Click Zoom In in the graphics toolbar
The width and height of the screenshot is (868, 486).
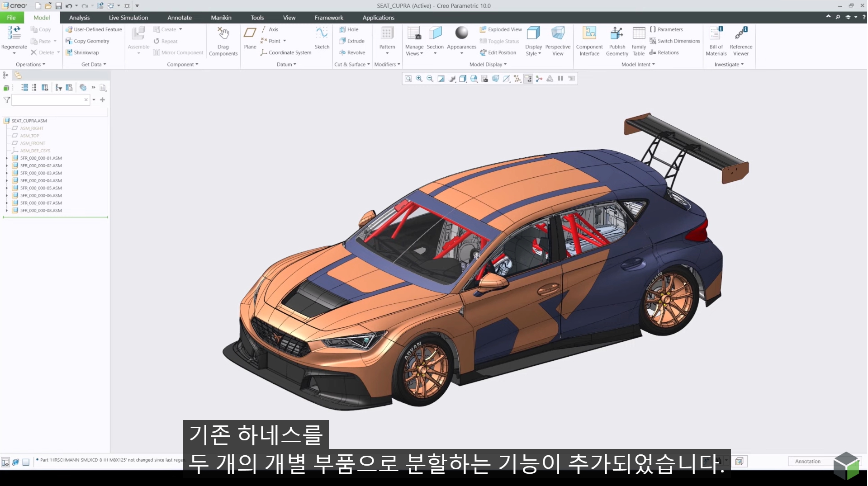(x=419, y=79)
